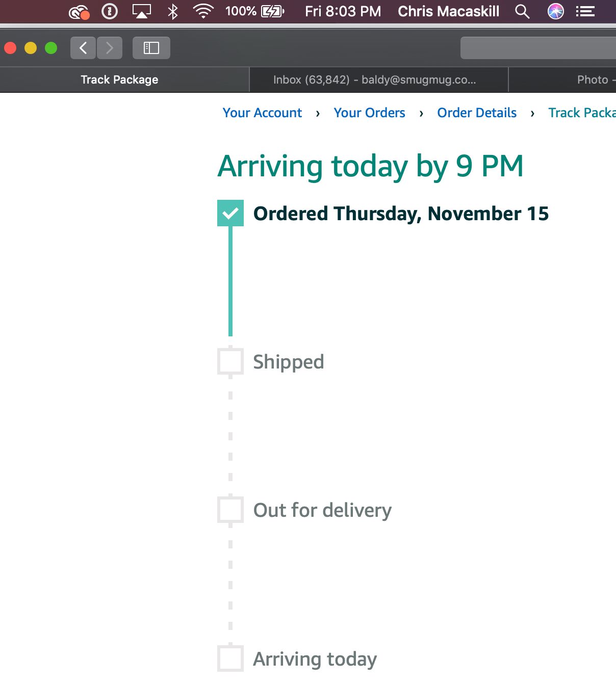Click the Safari forward navigation arrow
The height and width of the screenshot is (685, 616).
[x=109, y=48]
